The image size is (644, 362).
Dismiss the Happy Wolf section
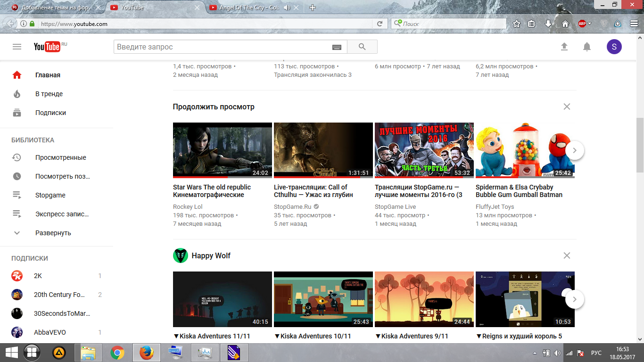567,255
